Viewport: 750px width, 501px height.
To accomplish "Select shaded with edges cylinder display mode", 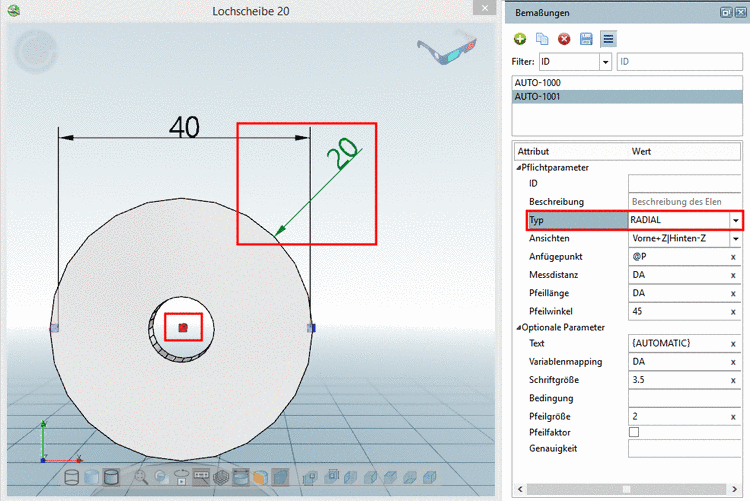I will [111, 477].
